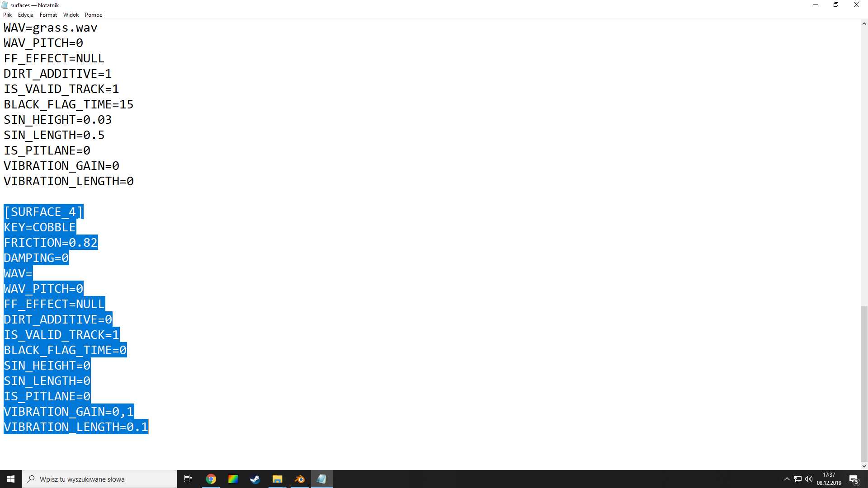Show hidden system tray icons
Screen dimensions: 868x488
pos(787,479)
